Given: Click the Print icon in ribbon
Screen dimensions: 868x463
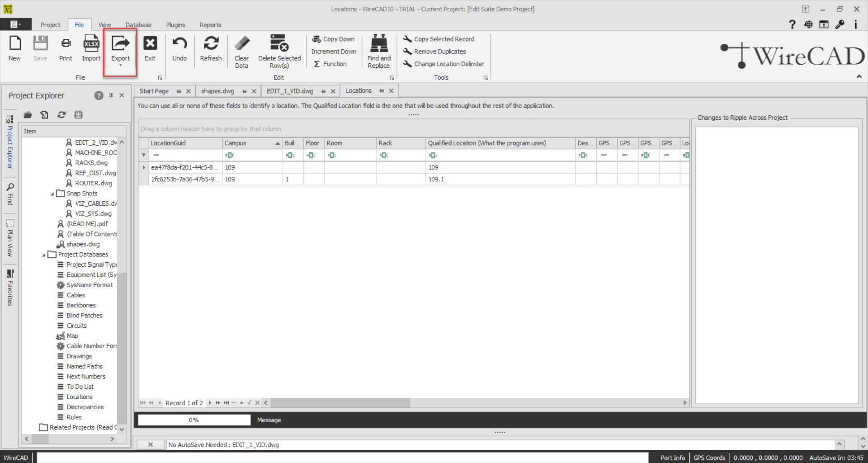Looking at the screenshot, I should 66,43.
